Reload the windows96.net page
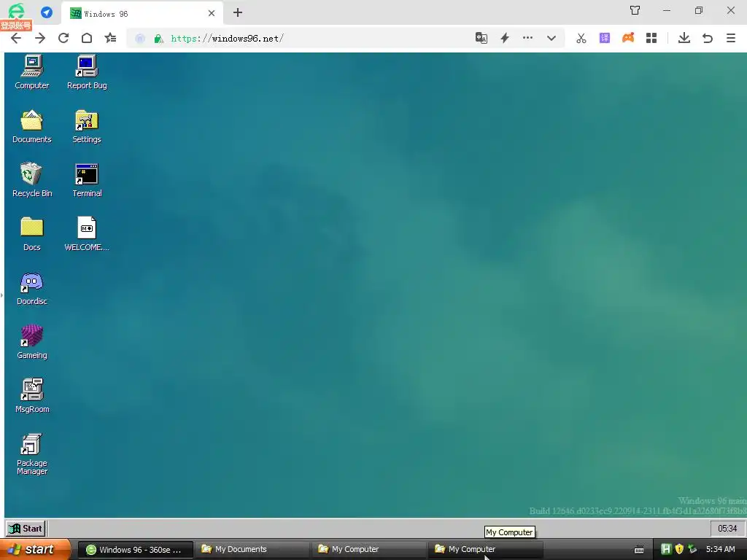747x560 pixels. [63, 38]
